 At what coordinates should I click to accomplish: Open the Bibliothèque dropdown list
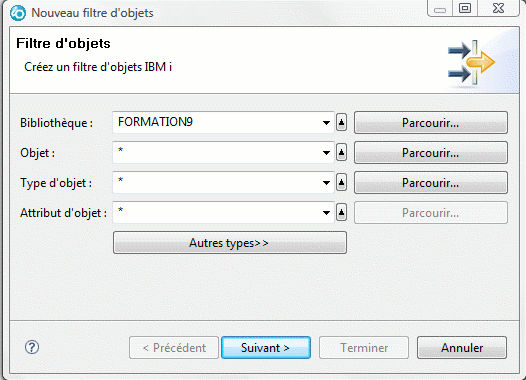[x=326, y=123]
